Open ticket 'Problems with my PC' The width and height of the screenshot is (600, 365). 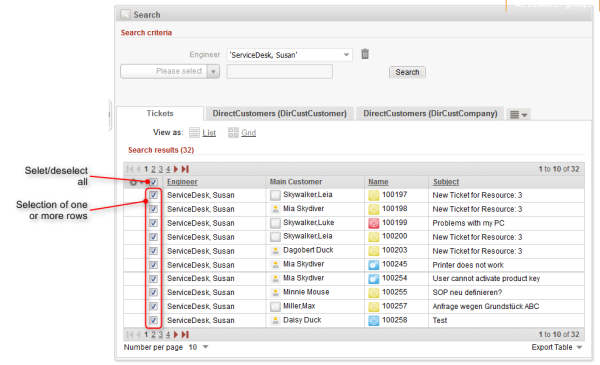[468, 223]
